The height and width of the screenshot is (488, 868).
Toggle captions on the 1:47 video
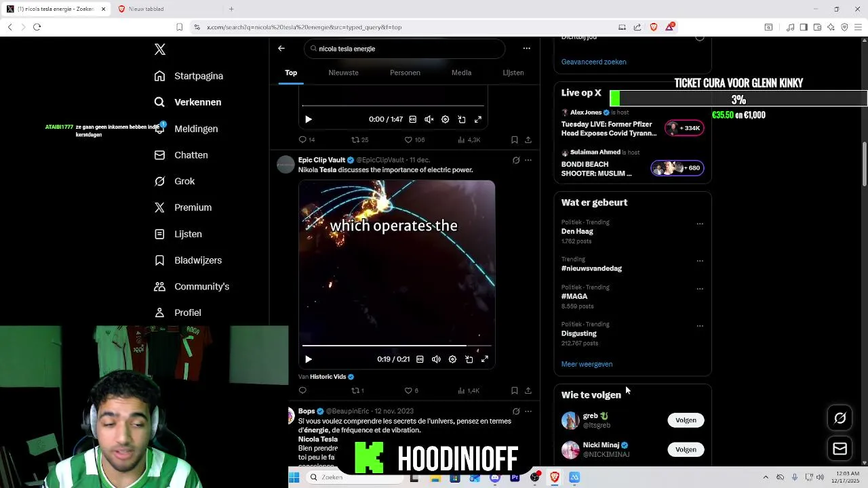click(412, 119)
